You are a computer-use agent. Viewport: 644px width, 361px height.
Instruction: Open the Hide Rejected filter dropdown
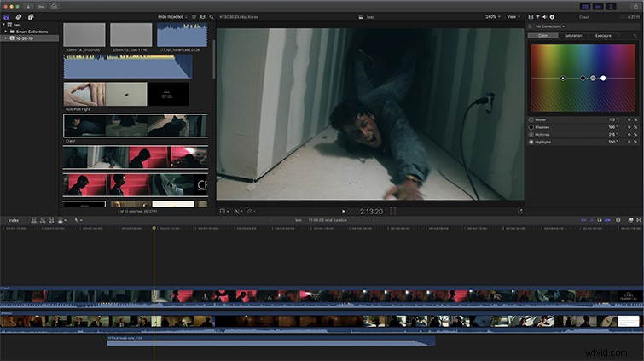[172, 17]
